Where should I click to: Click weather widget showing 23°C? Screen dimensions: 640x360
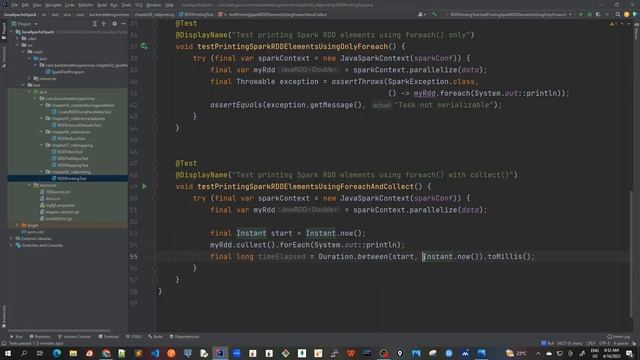coord(516,353)
